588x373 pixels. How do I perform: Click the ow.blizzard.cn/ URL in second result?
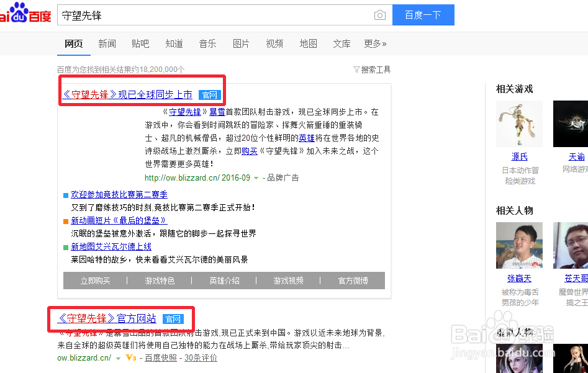(84, 358)
